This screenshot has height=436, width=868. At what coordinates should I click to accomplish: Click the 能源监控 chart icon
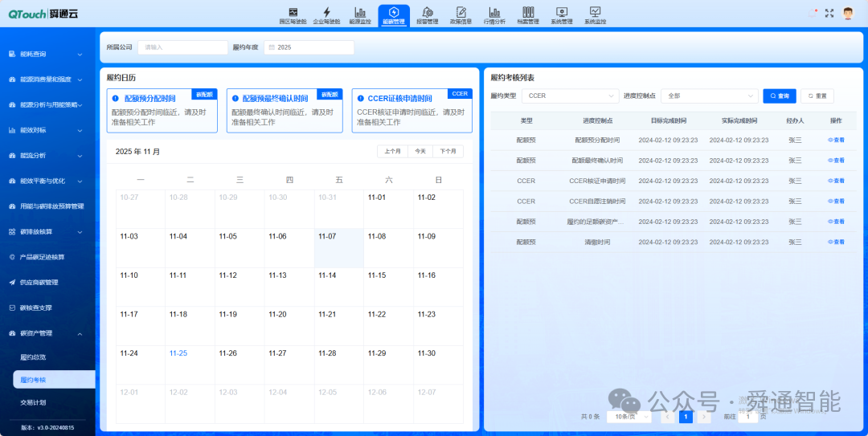360,13
